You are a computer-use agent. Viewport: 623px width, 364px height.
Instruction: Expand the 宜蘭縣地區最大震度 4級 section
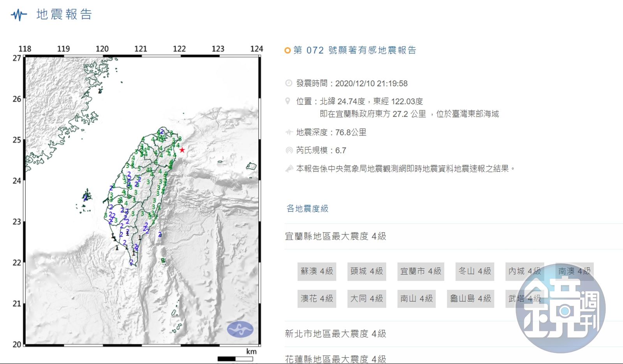pos(335,236)
